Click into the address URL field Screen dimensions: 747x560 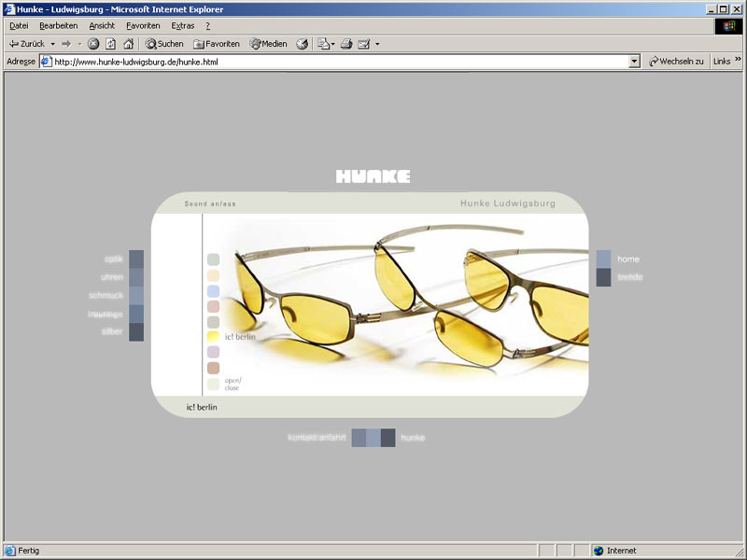point(336,62)
